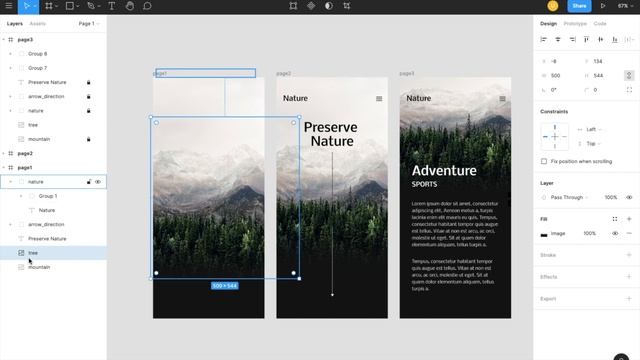
Task: Click the Image fill swatch
Action: tap(544, 234)
